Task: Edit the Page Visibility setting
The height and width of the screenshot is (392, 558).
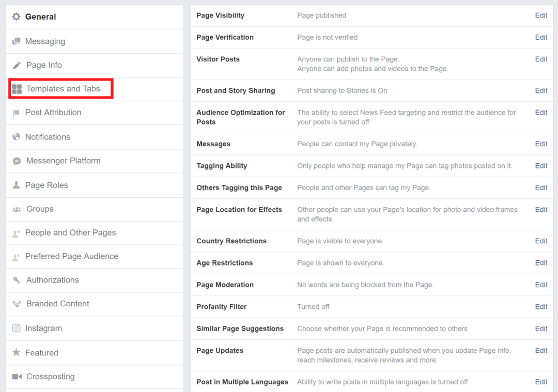Action: pyautogui.click(x=541, y=15)
